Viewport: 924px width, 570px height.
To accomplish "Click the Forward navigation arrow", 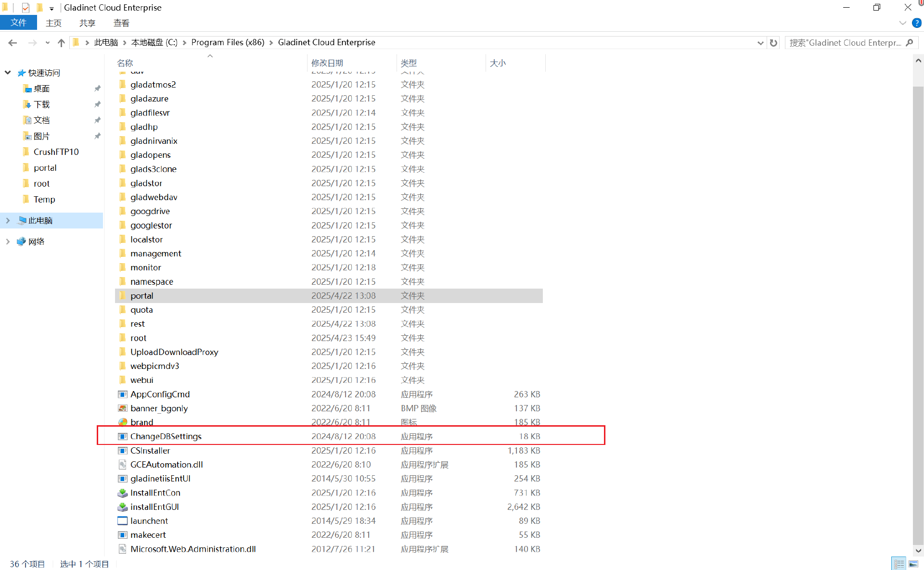I will pos(32,43).
